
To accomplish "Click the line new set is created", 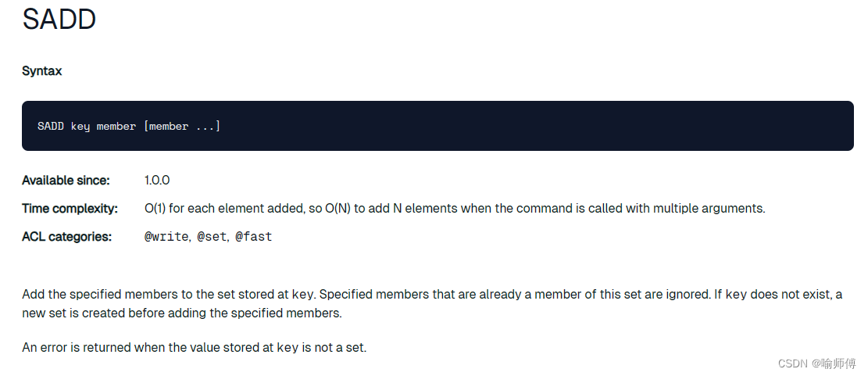I will click(x=182, y=313).
